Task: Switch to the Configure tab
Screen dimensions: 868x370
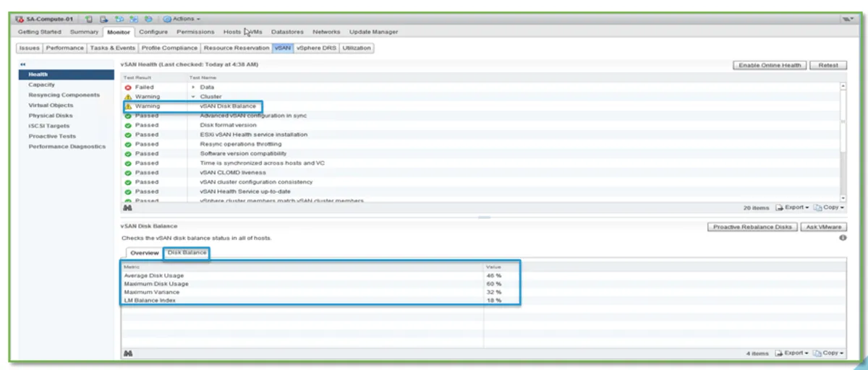Action: (x=153, y=32)
